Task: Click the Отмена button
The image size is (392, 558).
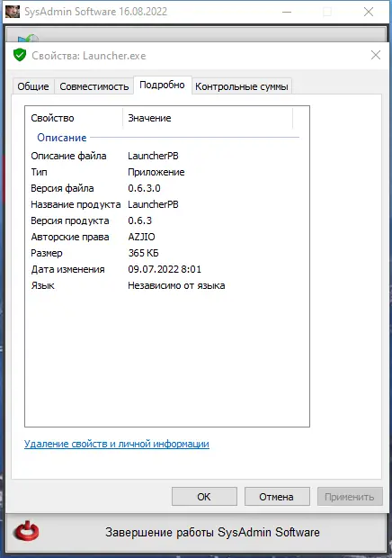Action: pyautogui.click(x=277, y=497)
